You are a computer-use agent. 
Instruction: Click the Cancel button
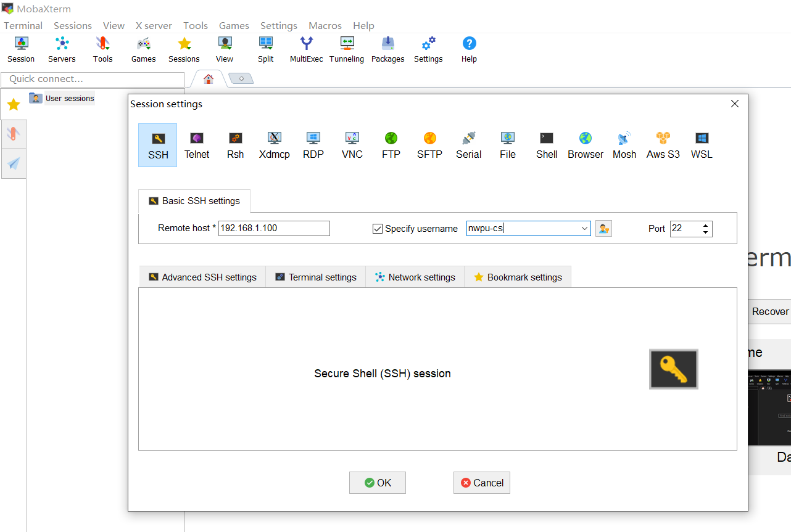point(482,483)
